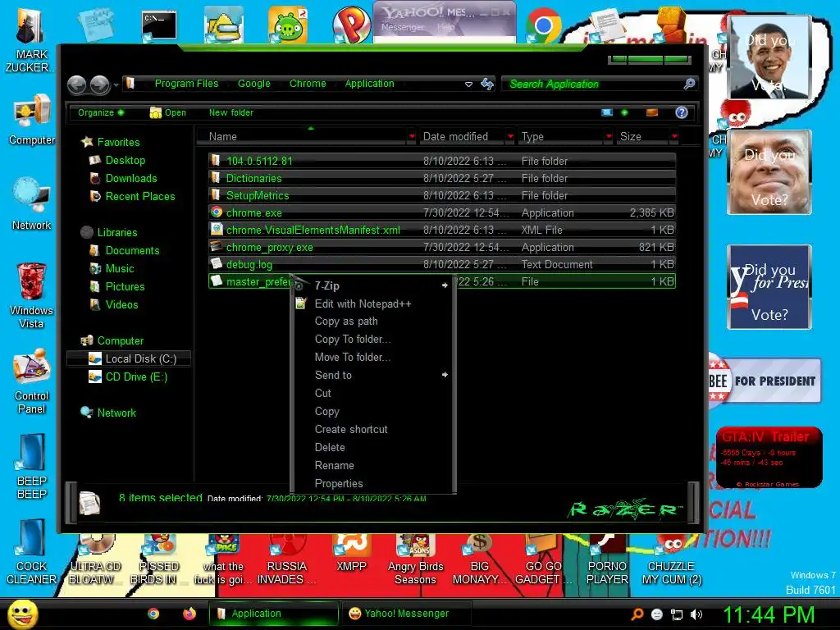Image resolution: width=840 pixels, height=630 pixels.
Task: Click the New folder button
Action: (x=231, y=112)
